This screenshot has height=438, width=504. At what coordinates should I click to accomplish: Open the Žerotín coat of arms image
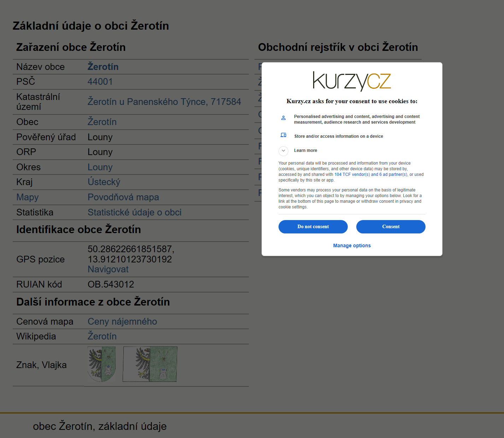point(102,364)
